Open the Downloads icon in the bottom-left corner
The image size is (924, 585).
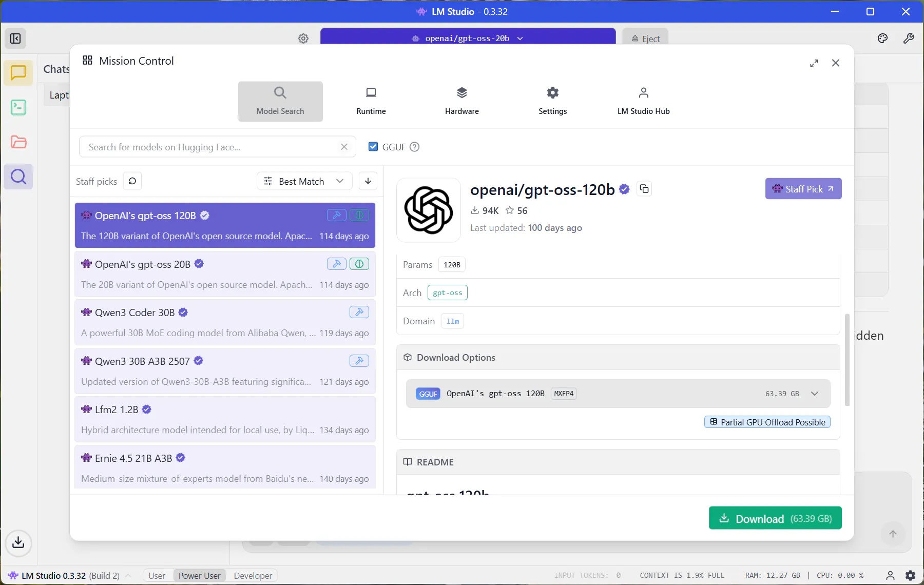[x=18, y=542]
